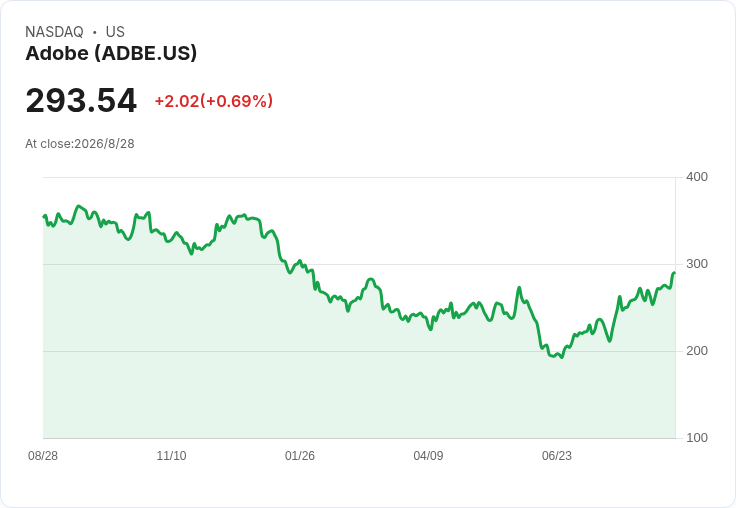Click the chart line's start at 08/28
Screen dimensions: 736x508
pos(44,216)
